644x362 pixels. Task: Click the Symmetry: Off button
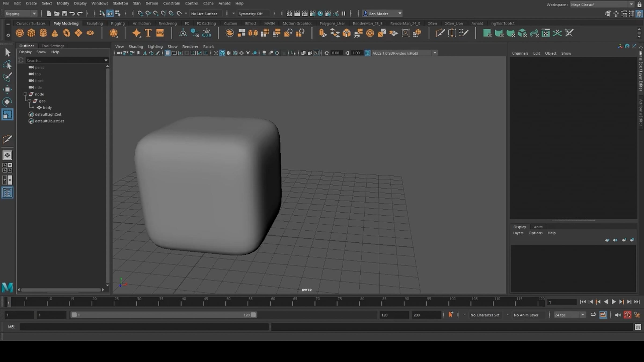click(x=250, y=13)
